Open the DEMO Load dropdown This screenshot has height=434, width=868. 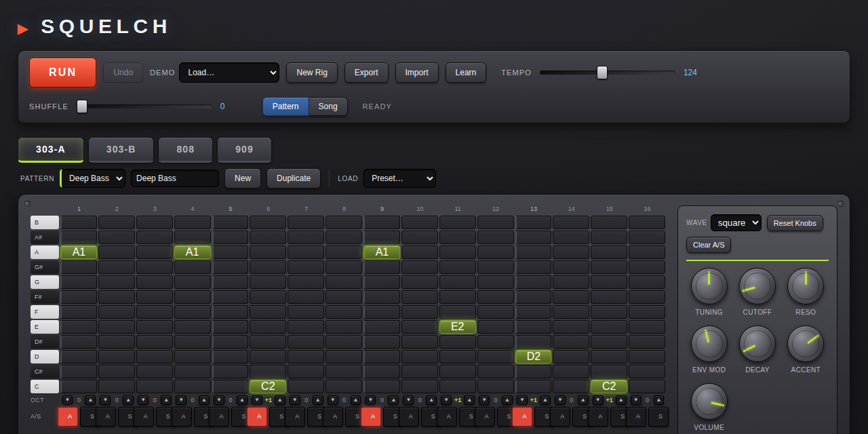point(229,73)
